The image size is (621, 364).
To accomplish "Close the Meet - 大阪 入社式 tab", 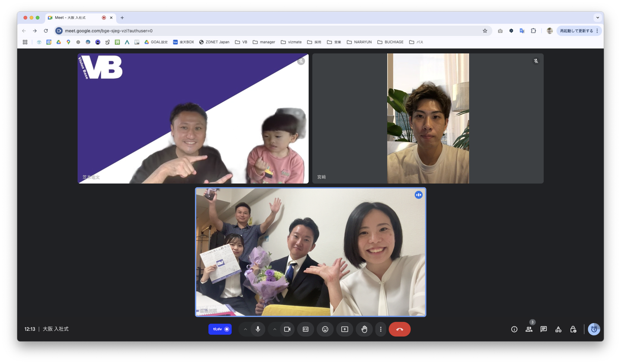I will pos(111,18).
